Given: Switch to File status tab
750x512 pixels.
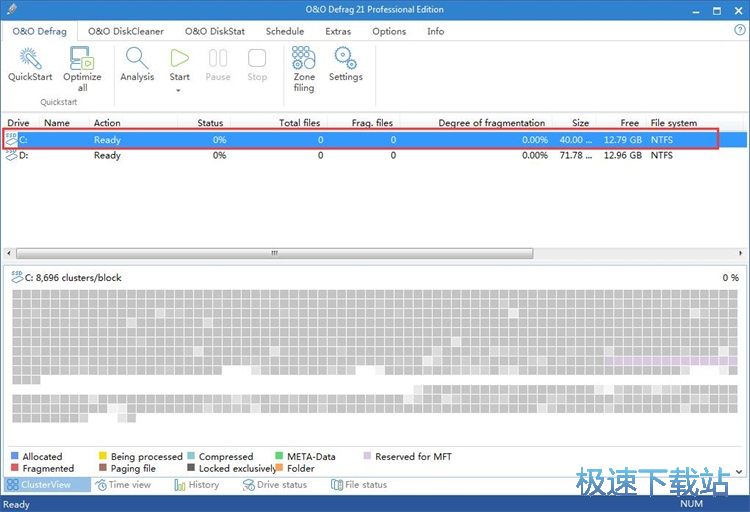Looking at the screenshot, I should point(359,485).
